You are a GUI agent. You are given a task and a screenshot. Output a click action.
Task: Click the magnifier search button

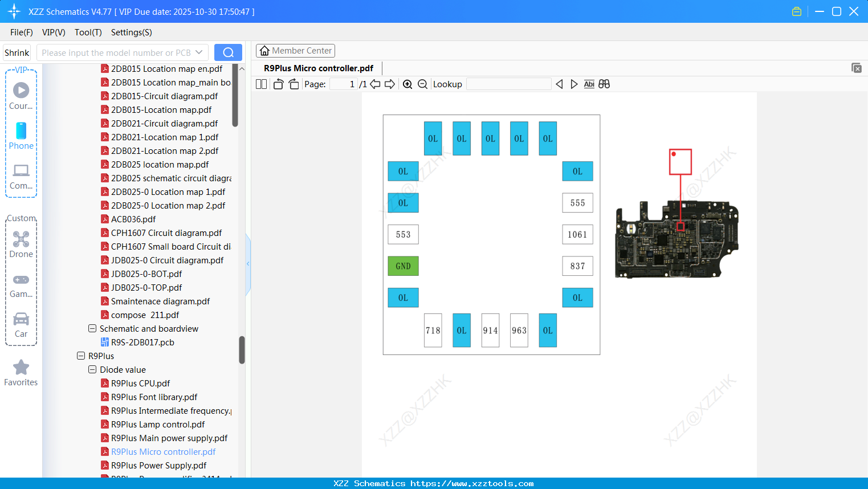[228, 52]
